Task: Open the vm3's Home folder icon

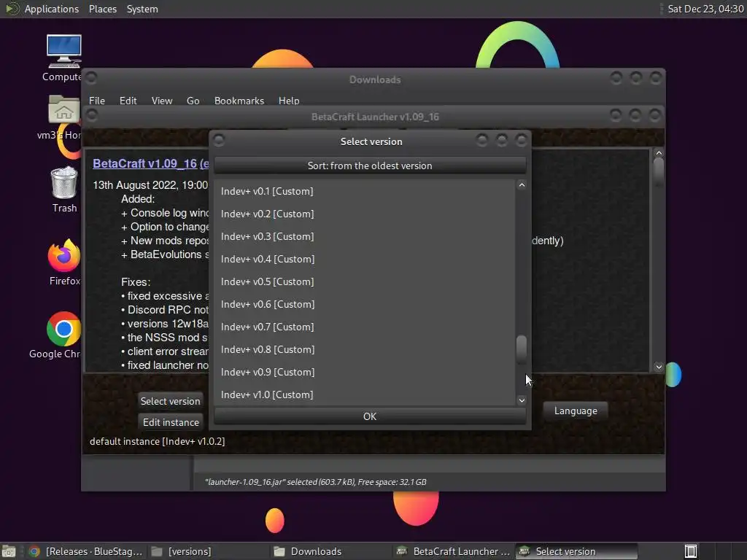Action: pos(63,117)
